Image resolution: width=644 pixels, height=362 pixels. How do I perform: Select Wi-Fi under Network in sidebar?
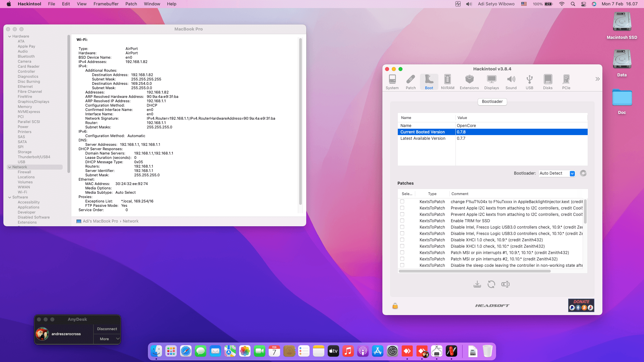tap(22, 192)
